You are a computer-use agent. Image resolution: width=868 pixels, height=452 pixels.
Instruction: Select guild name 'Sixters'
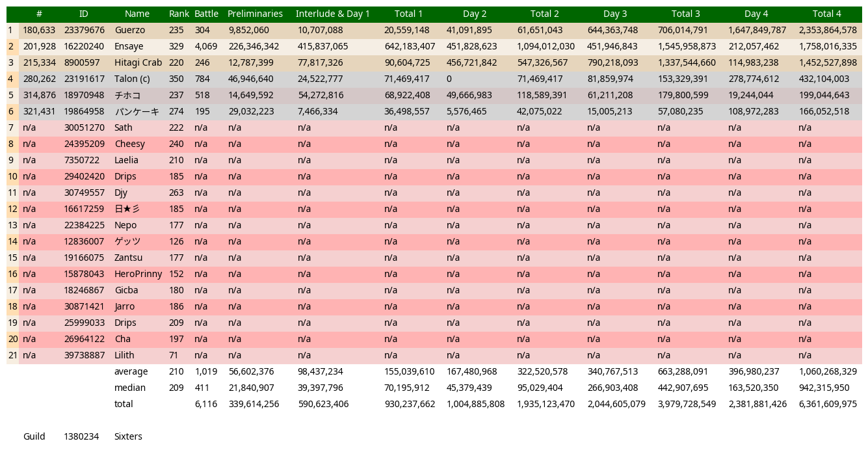[x=127, y=436]
